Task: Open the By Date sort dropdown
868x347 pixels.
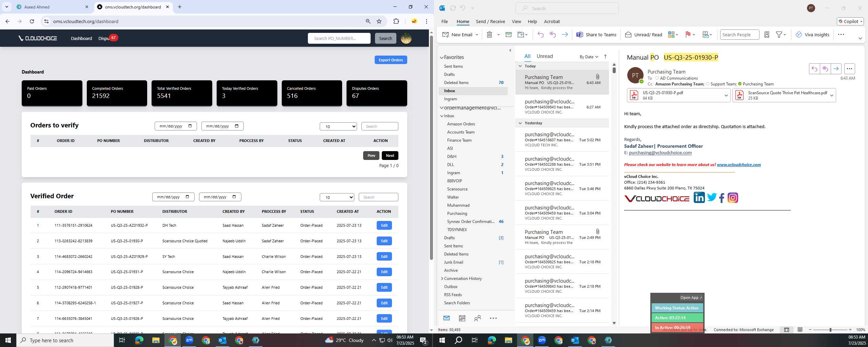Action: (589, 57)
